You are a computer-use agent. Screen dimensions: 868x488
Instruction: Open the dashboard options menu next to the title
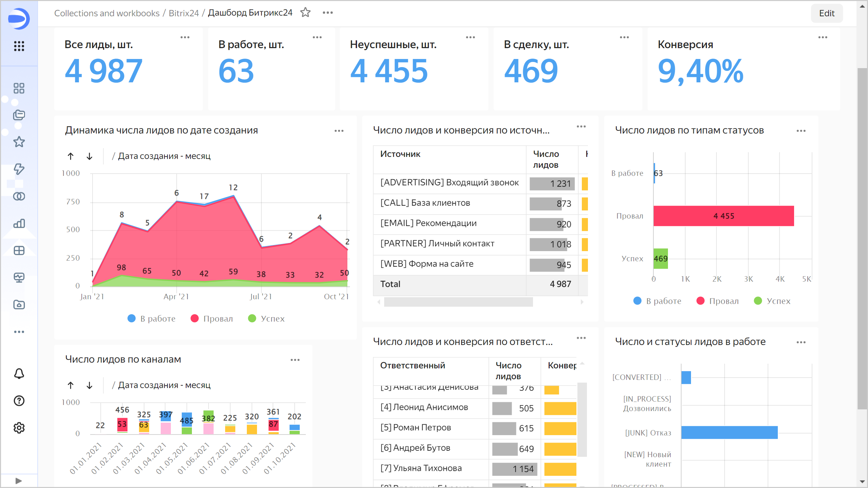[327, 13]
